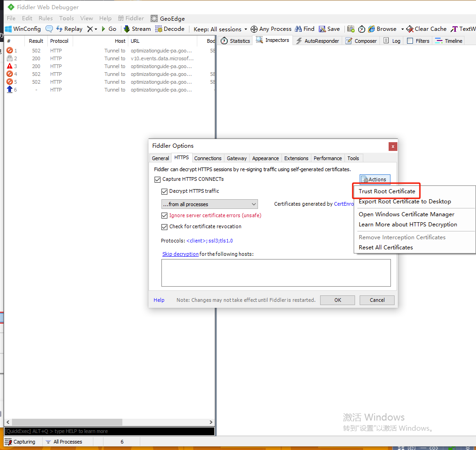
Task: Click into the skip-decryption hosts text box
Action: click(x=276, y=273)
